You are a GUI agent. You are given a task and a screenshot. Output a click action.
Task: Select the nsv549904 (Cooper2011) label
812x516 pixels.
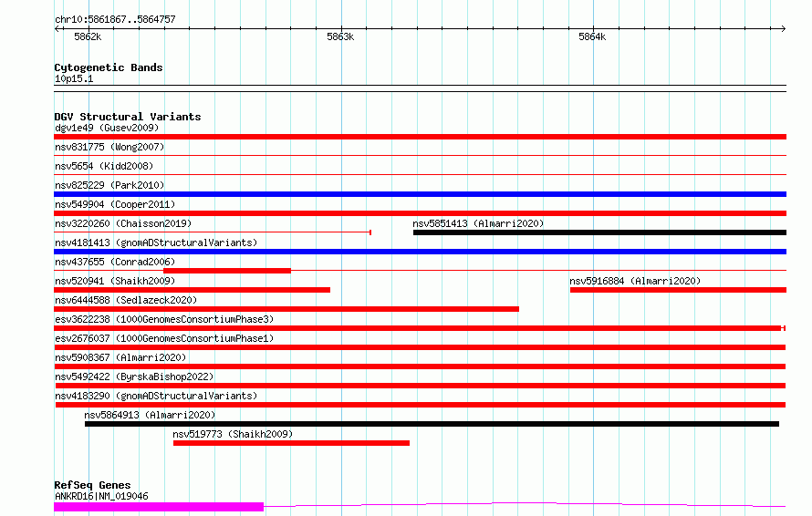tap(115, 204)
